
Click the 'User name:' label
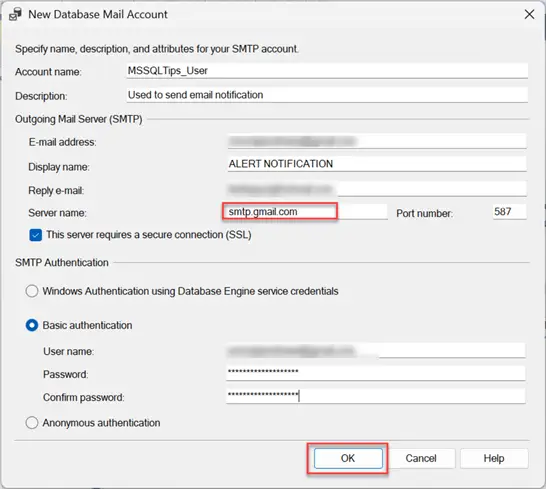pyautogui.click(x=69, y=351)
